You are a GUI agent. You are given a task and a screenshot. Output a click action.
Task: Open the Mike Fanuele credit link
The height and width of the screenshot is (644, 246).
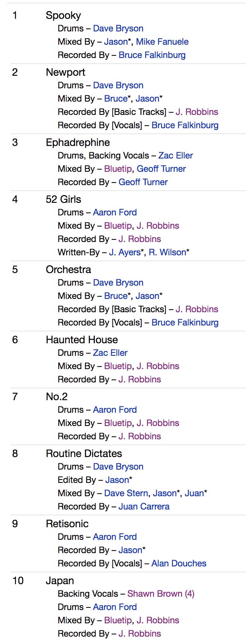coord(162,42)
